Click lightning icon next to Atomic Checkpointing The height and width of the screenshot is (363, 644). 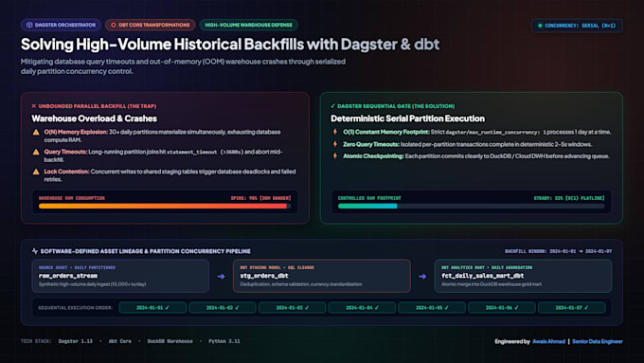(335, 156)
